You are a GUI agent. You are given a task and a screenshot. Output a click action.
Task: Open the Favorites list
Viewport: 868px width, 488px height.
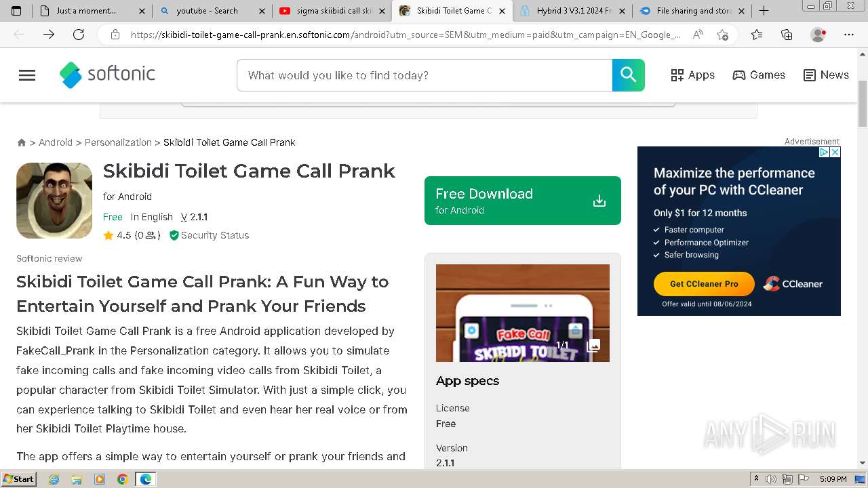click(757, 35)
